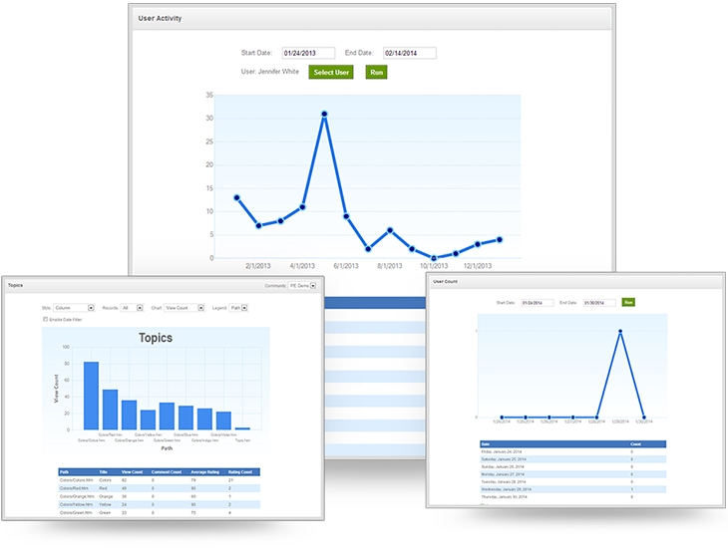Click the User Count panel title
The image size is (728, 560).
click(x=445, y=281)
